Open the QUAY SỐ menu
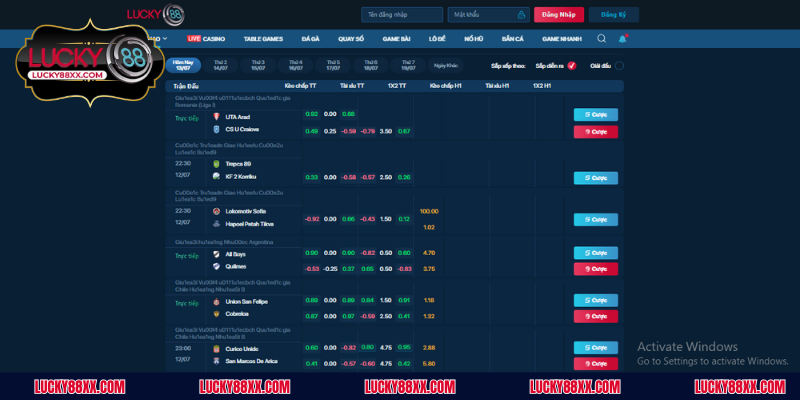The width and height of the screenshot is (800, 400). pyautogui.click(x=351, y=39)
